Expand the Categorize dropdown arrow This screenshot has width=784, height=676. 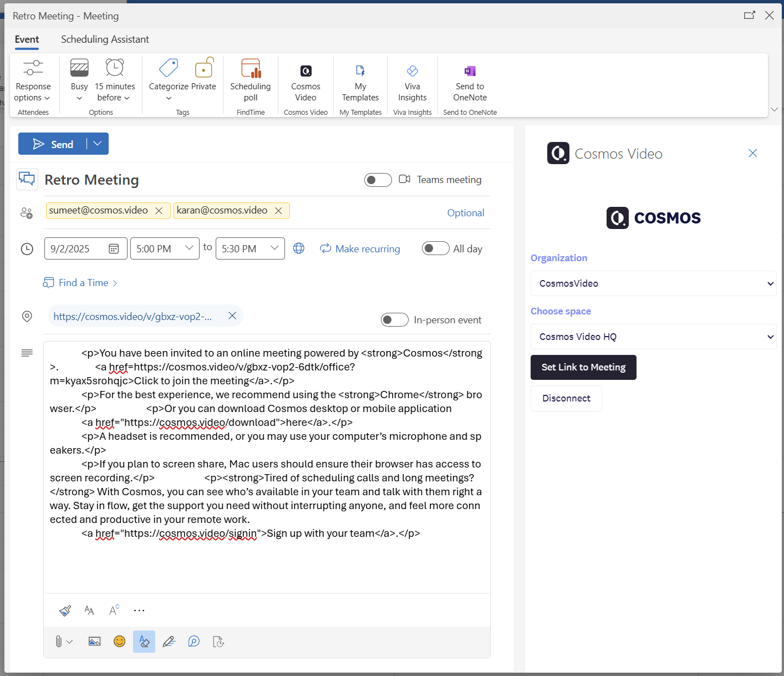pyautogui.click(x=169, y=98)
